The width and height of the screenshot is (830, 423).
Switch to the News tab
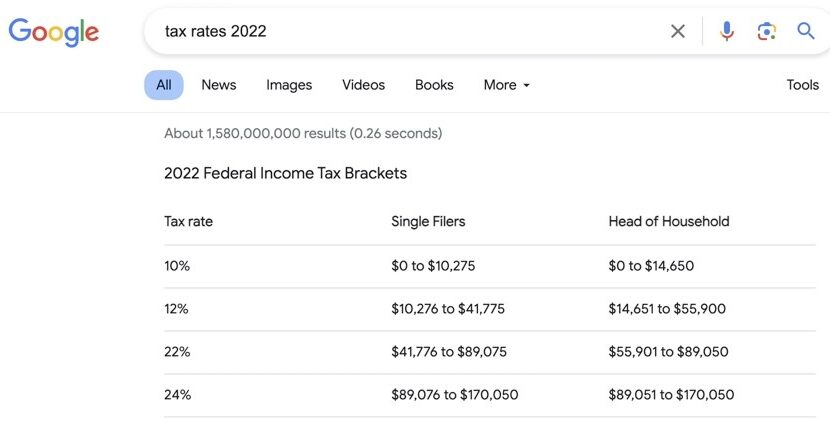pos(218,85)
